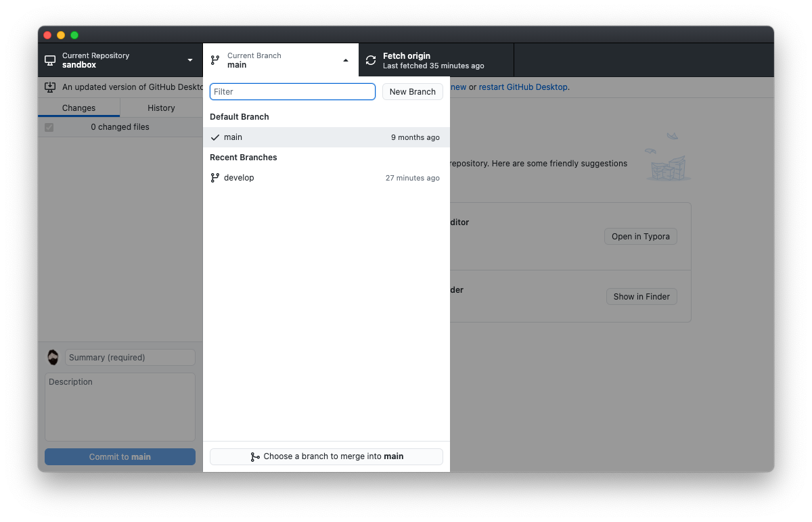Click the branch icon in the Current Branch toolbar
The height and width of the screenshot is (522, 812).
tap(215, 60)
